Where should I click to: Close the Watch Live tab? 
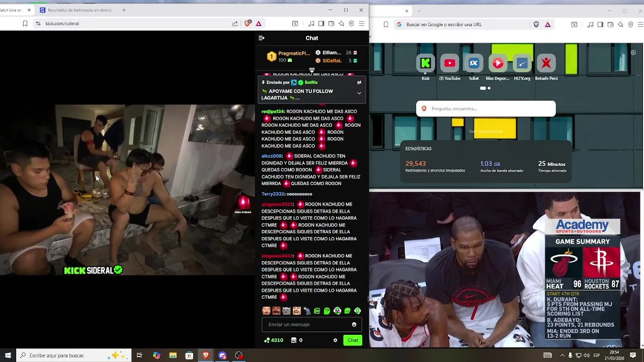tap(29, 10)
